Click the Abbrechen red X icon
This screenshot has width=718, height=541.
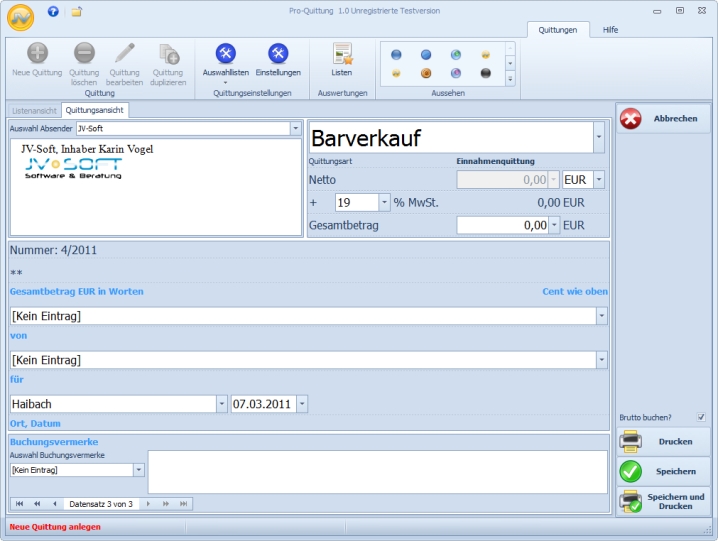(631, 119)
